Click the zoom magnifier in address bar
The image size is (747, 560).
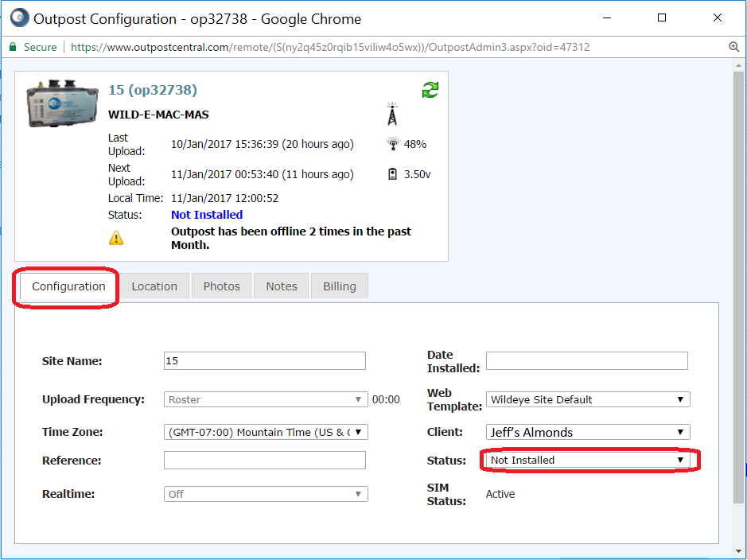click(734, 47)
